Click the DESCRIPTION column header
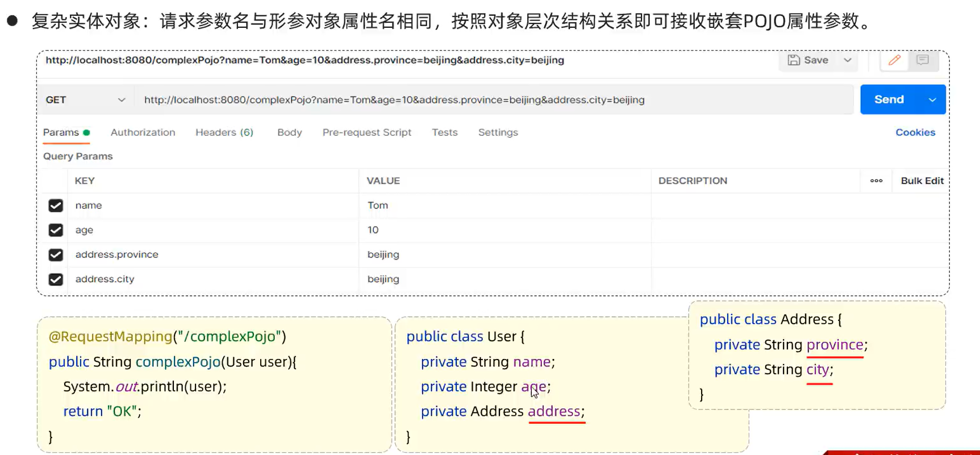980x455 pixels. pyautogui.click(x=693, y=181)
